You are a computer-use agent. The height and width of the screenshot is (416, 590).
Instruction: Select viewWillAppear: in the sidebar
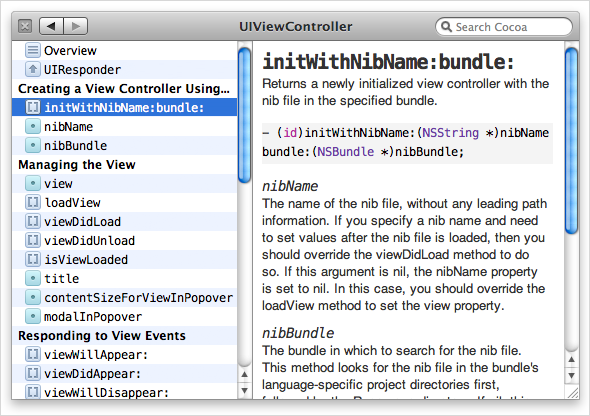[125, 354]
